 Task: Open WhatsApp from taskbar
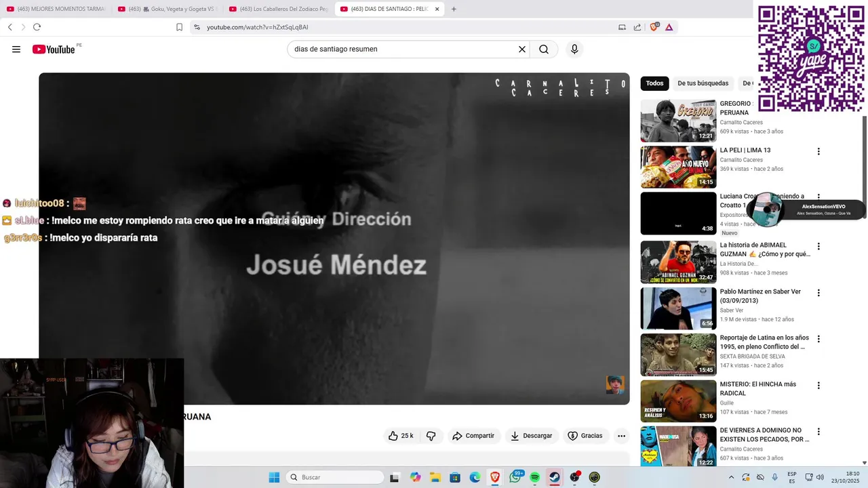515,477
